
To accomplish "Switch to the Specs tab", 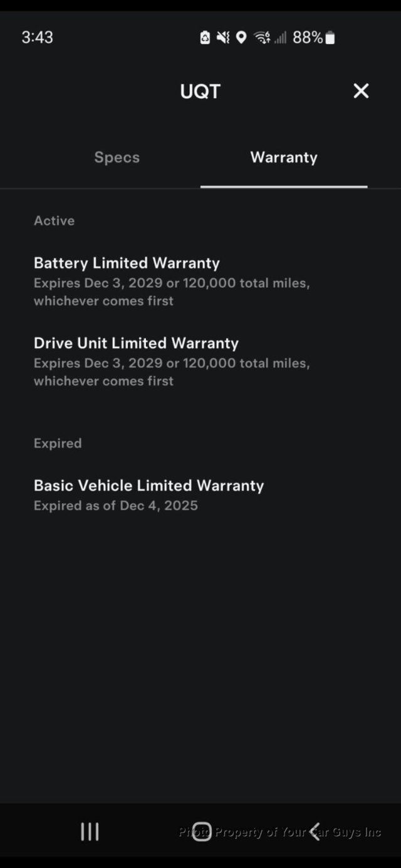I will tap(117, 158).
